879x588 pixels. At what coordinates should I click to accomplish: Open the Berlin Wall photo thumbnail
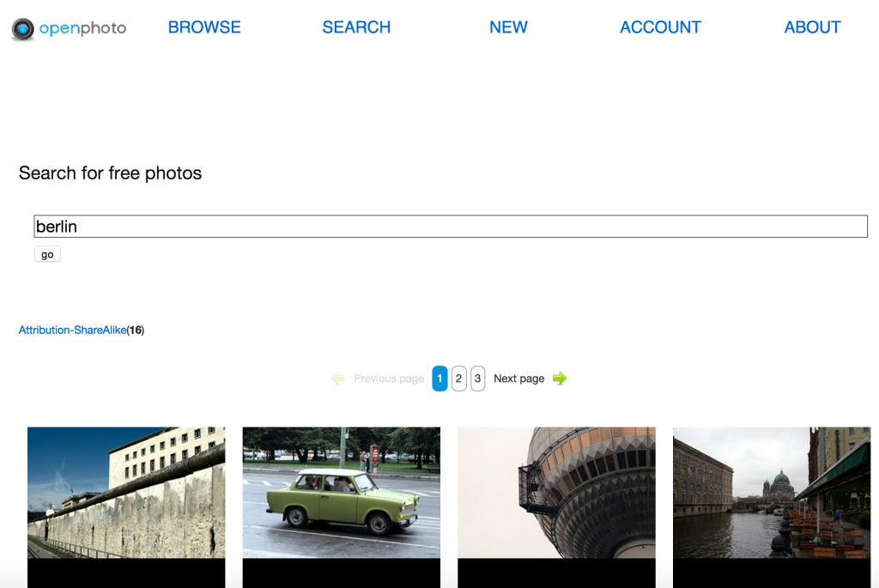126,492
